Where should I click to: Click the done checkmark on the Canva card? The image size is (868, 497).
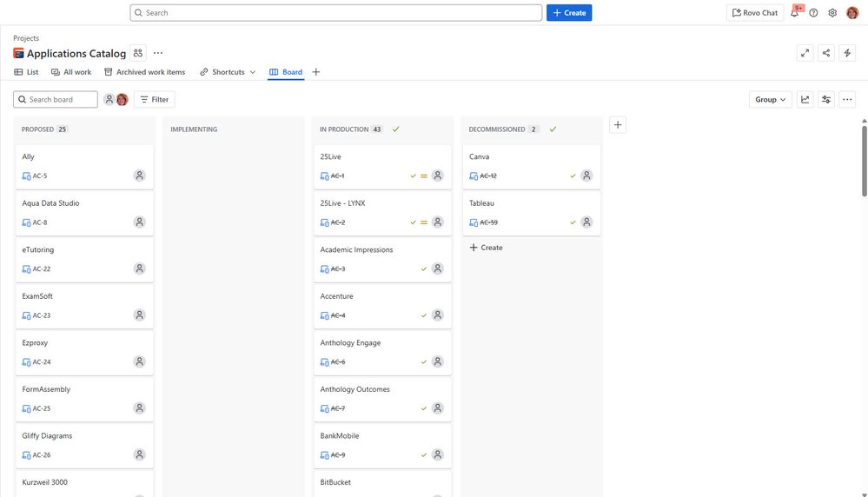click(573, 176)
